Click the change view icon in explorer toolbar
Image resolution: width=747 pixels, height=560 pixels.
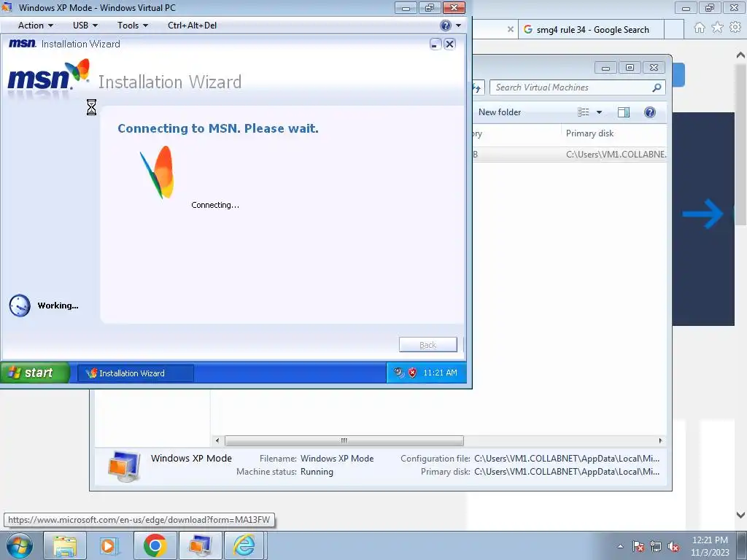(x=584, y=112)
